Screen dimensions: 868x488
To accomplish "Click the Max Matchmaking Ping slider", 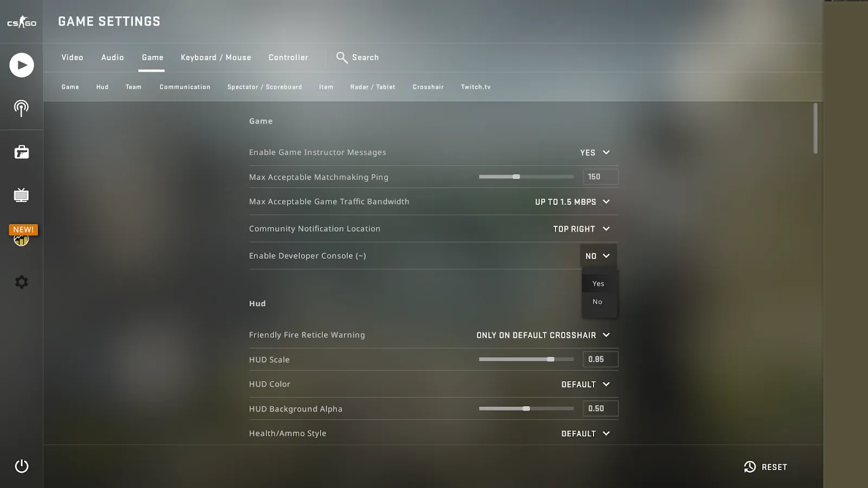I will pos(526,177).
